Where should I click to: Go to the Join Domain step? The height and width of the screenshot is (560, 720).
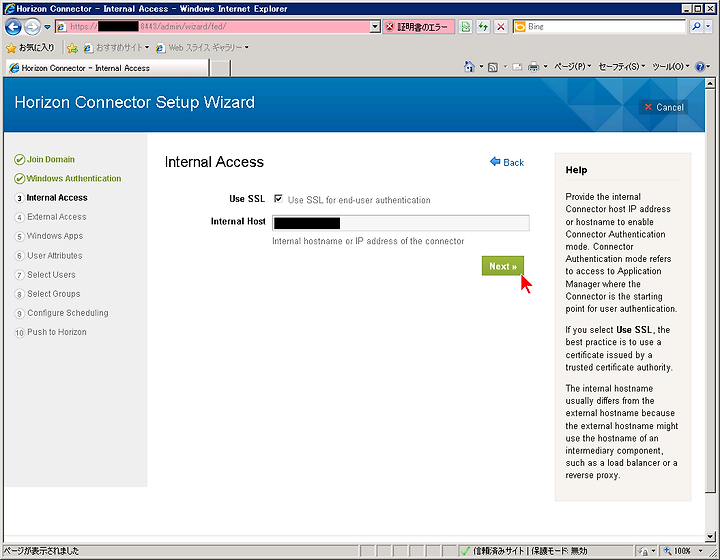point(51,159)
